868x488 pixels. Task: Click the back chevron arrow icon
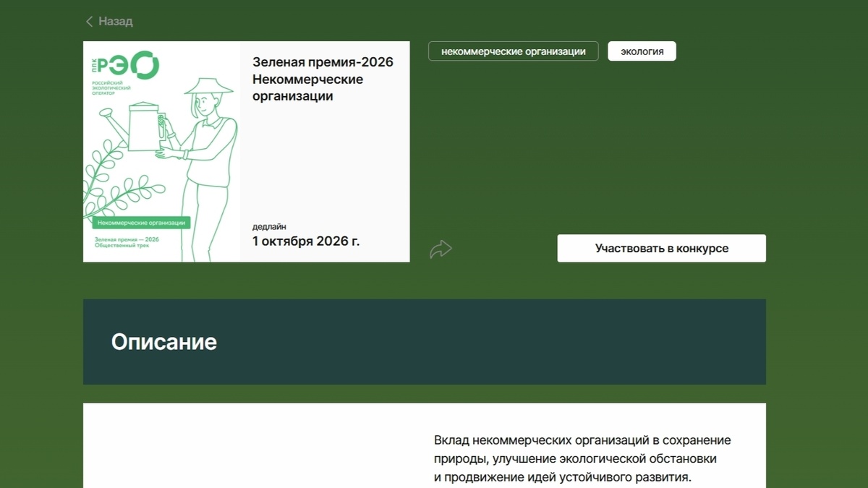pos(90,22)
